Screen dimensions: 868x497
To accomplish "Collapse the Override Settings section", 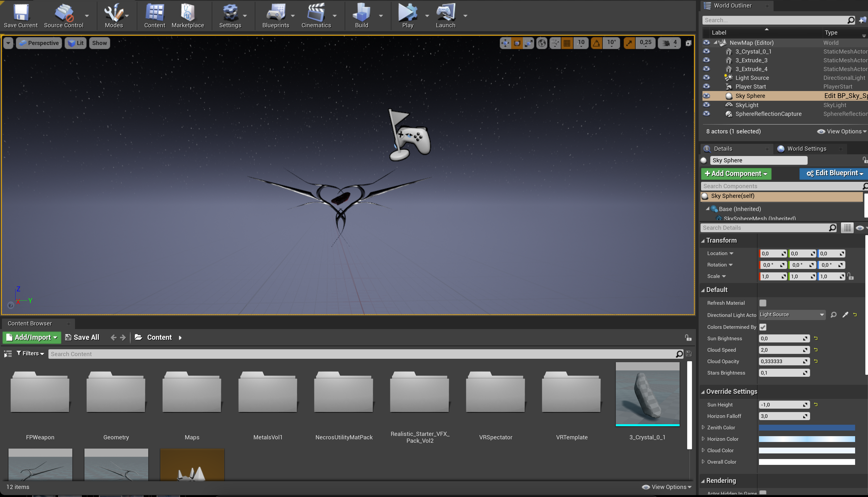I will click(703, 392).
